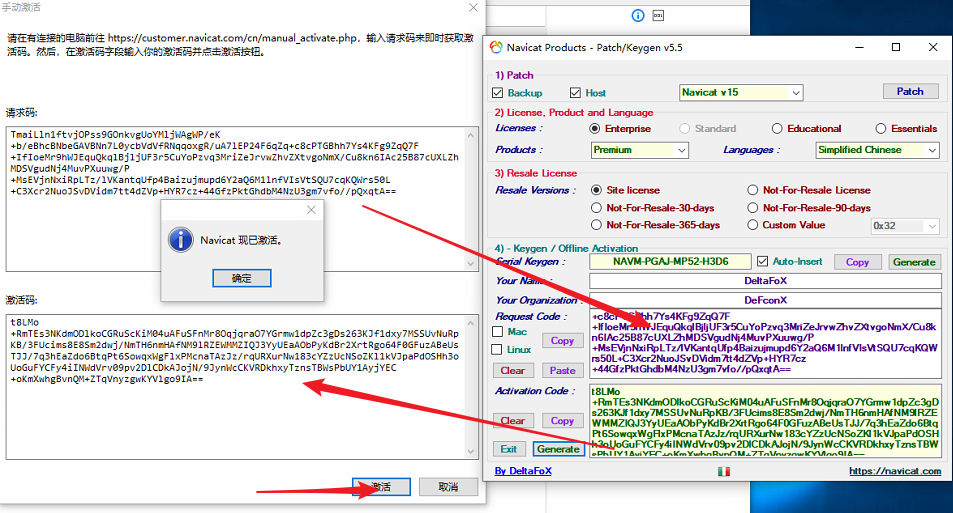Click 确定 in the Navicat activated message

241,278
